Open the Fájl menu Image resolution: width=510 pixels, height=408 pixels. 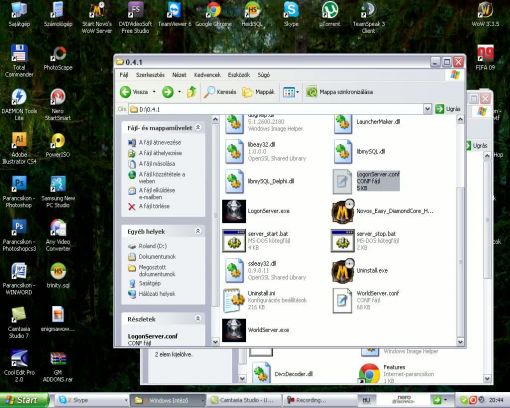[124, 75]
